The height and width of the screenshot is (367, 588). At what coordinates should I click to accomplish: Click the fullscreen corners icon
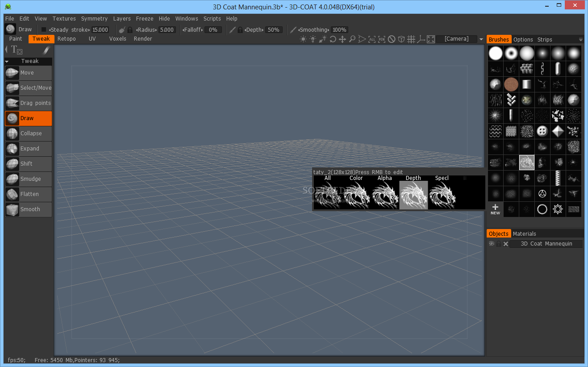[431, 39]
